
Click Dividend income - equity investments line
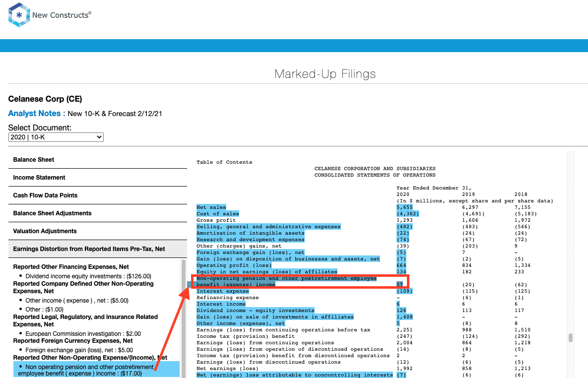tap(256, 311)
